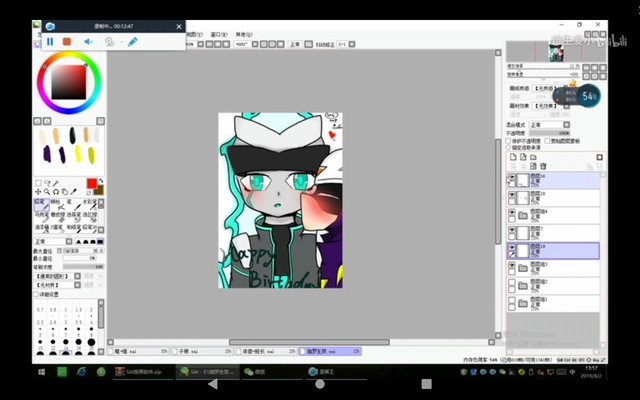Select the rectangular selection tool
The image size is (640, 400).
pos(38,183)
